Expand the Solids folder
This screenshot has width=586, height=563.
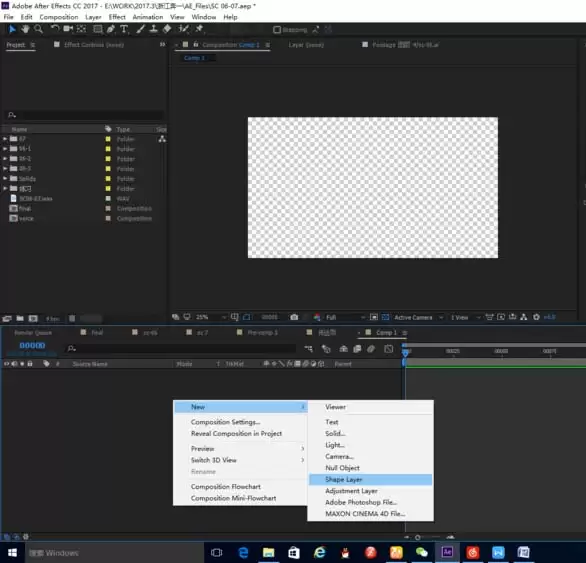5,178
